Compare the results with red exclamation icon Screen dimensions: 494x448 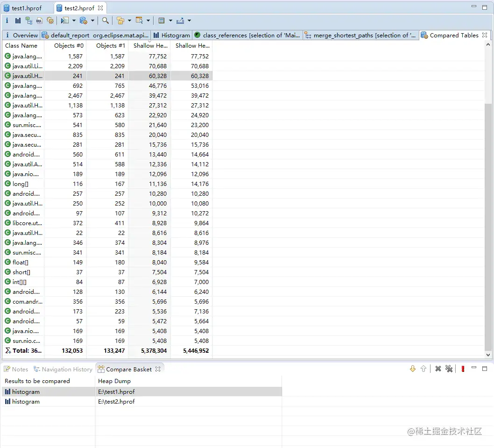pyautogui.click(x=463, y=369)
